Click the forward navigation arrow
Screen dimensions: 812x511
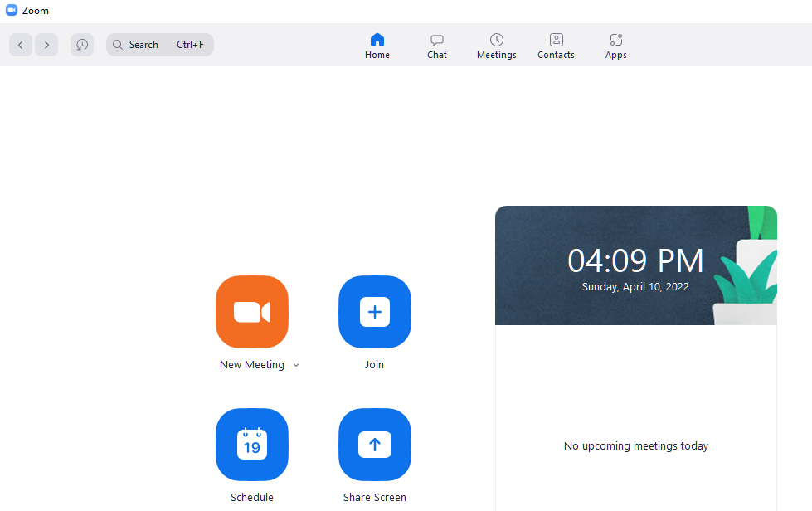pyautogui.click(x=46, y=45)
